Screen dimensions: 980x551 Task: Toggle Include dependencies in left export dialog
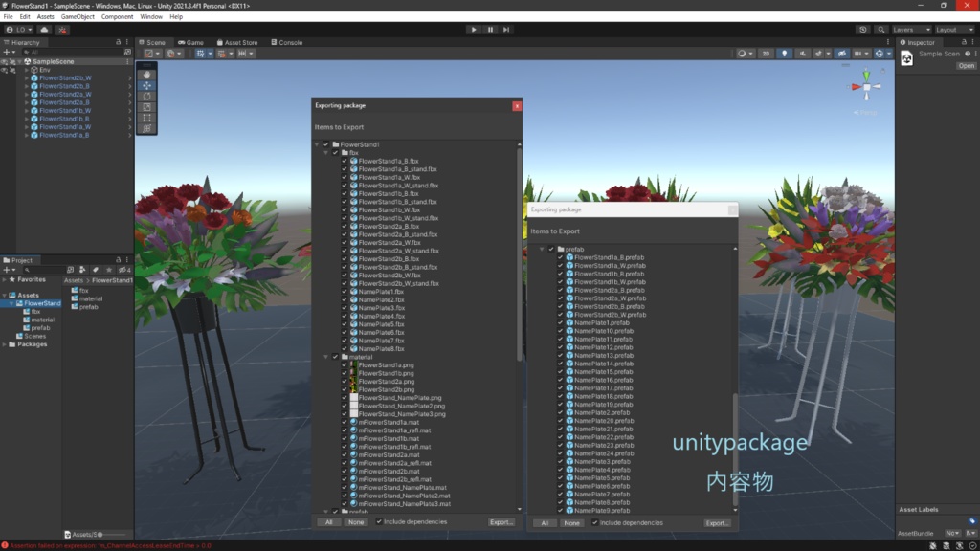coord(379,521)
